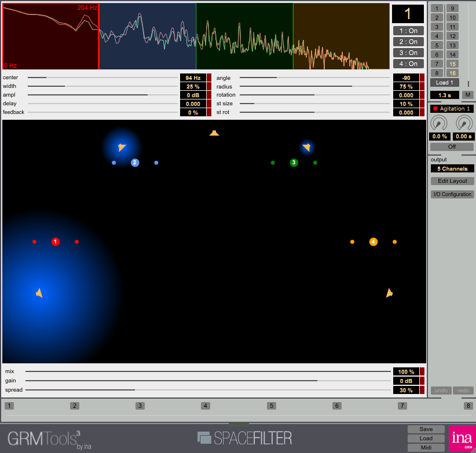Open the 5 Channels output dropdown
The image size is (476, 453).
click(x=452, y=168)
